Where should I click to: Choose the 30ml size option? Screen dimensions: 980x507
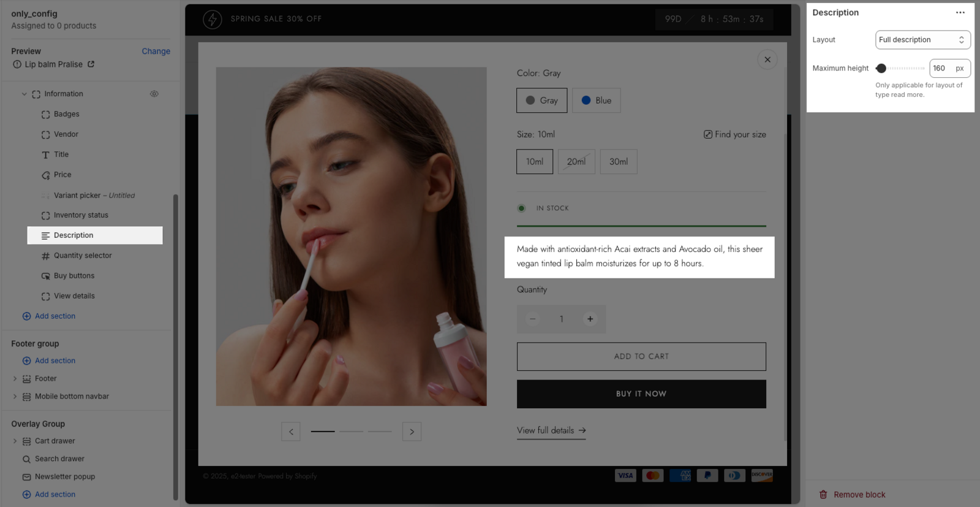pyautogui.click(x=618, y=162)
